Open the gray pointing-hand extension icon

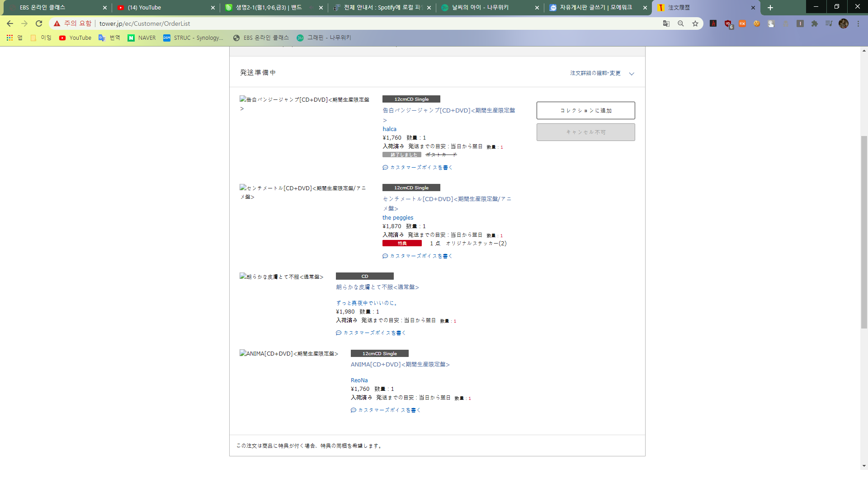(x=771, y=23)
